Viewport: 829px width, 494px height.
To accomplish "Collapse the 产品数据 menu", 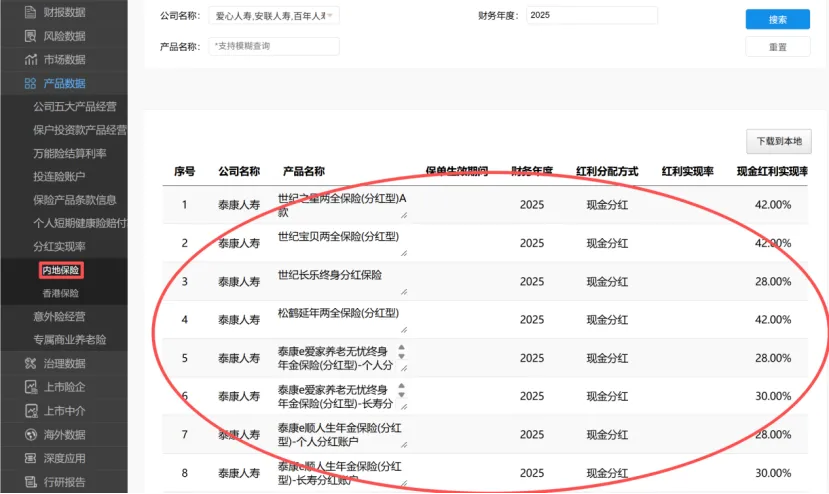I will point(64,83).
